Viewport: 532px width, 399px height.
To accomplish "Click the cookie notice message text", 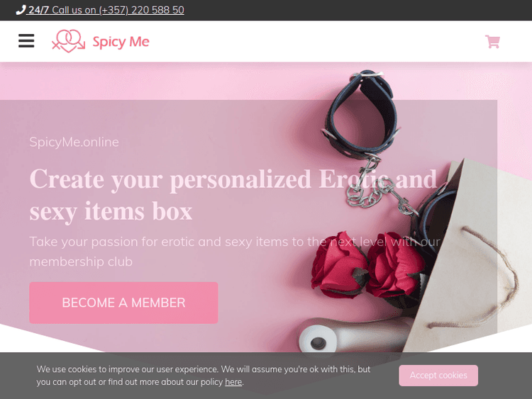I will 204,376.
